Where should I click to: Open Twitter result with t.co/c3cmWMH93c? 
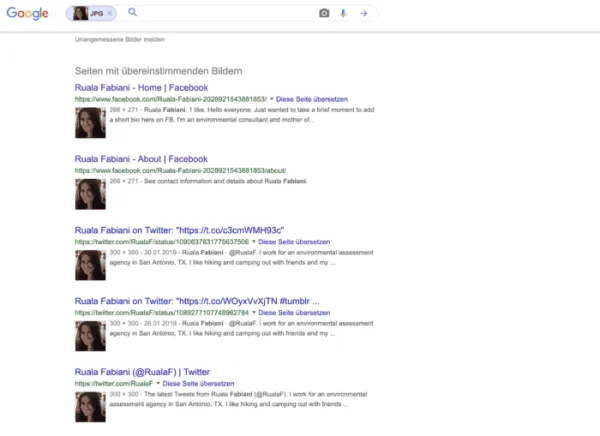pos(179,230)
